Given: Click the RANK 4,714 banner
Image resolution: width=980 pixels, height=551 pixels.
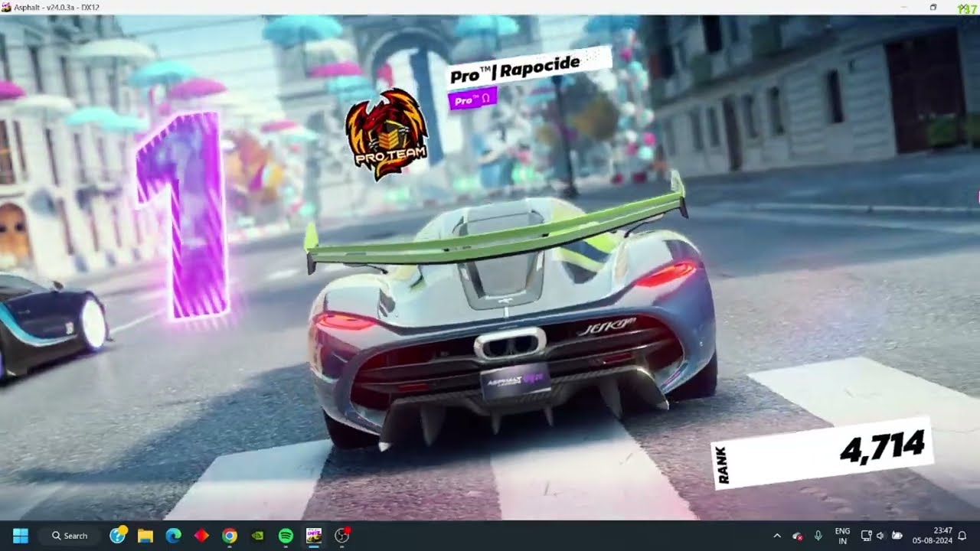Looking at the screenshot, I should 823,453.
